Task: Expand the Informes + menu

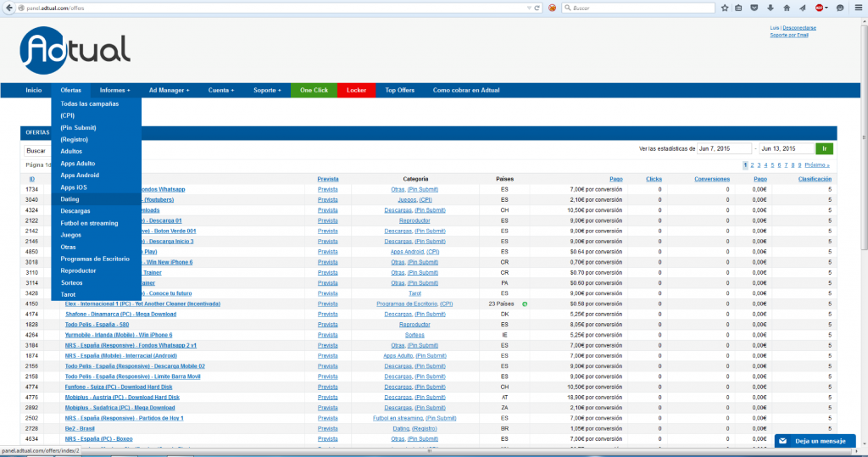Action: pos(114,90)
